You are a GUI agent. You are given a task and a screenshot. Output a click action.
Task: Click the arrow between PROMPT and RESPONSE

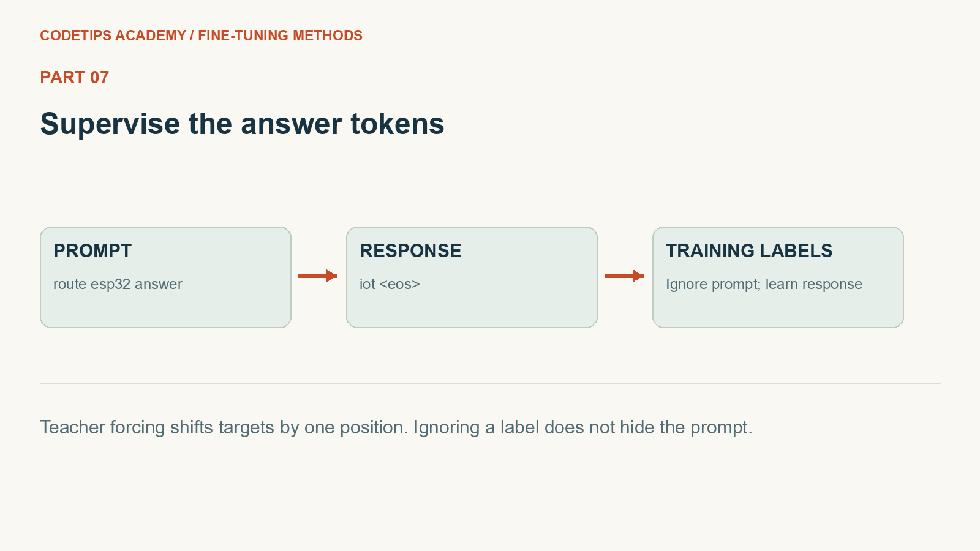(318, 276)
